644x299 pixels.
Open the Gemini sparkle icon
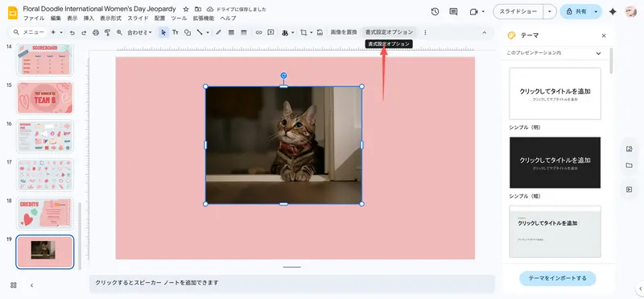(x=613, y=12)
